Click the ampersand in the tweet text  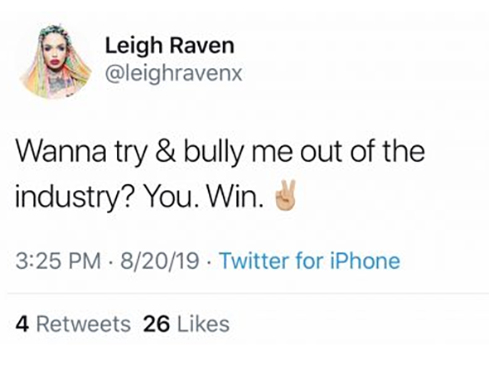[x=165, y=152]
